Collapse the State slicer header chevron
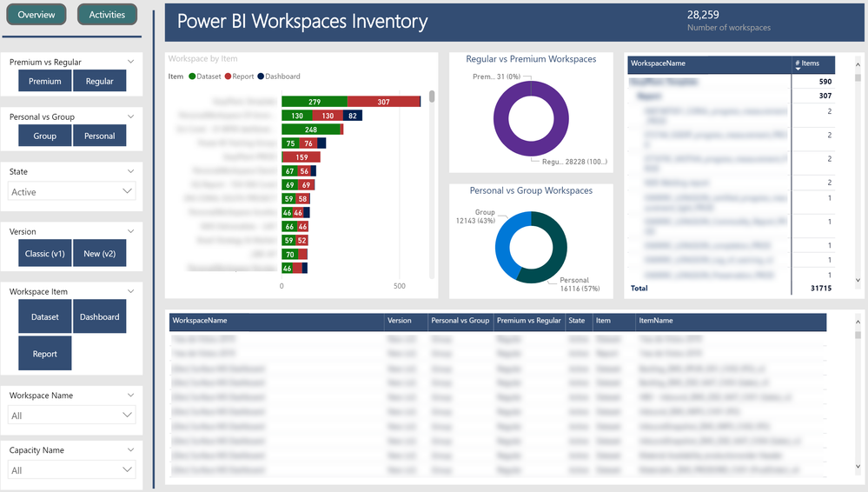Screen dimensions: 868x492 [130, 171]
